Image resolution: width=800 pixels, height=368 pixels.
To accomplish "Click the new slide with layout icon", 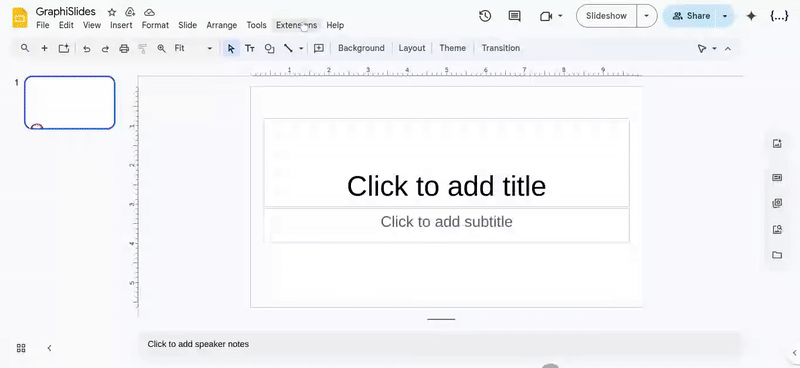I will click(64, 48).
